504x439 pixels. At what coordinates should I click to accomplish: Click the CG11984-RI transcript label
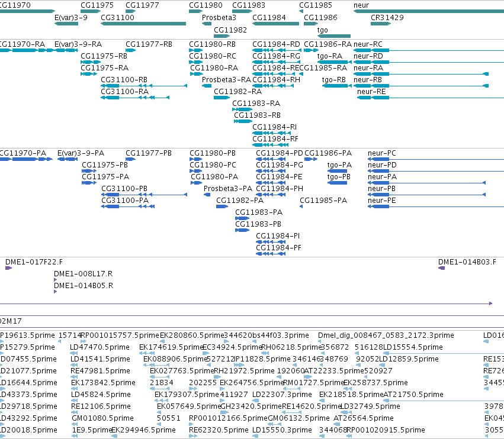274,127
